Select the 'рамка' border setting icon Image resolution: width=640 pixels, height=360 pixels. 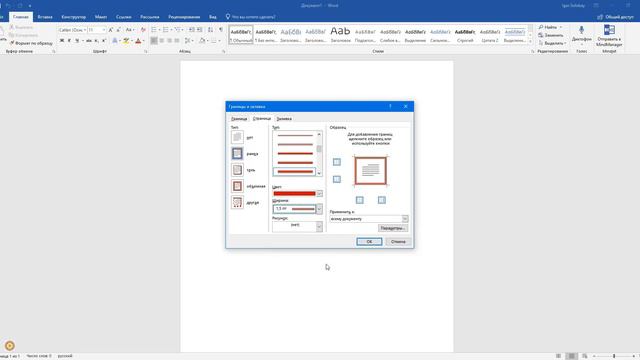pos(237,153)
